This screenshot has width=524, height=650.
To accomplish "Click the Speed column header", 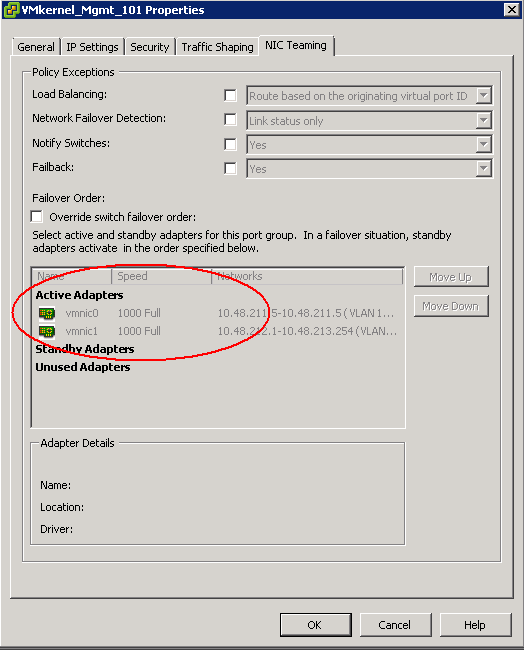I will [161, 276].
